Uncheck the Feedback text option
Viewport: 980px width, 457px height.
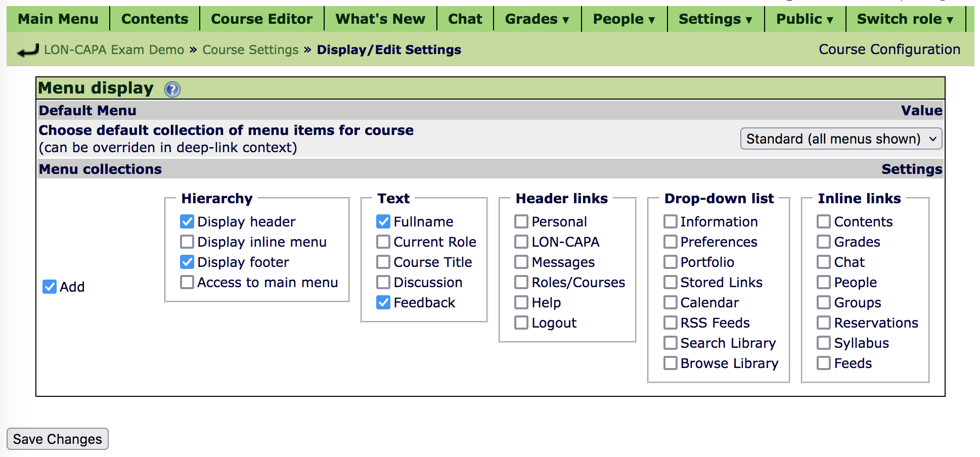tap(383, 302)
